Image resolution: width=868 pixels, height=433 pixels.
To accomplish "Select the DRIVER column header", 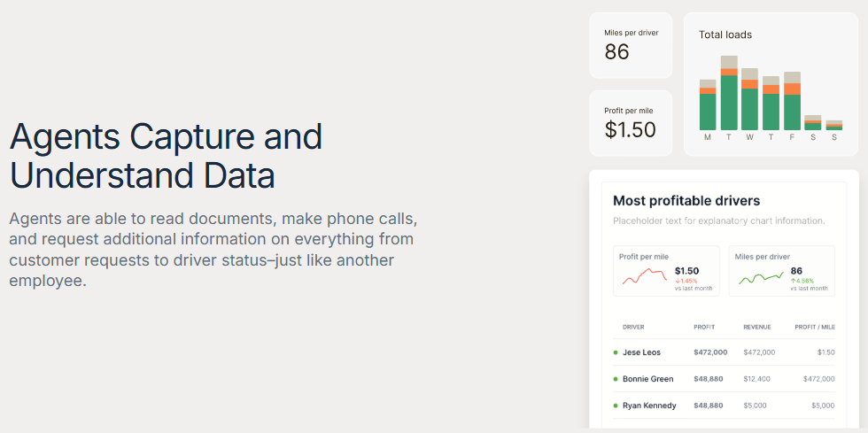I will point(633,327).
